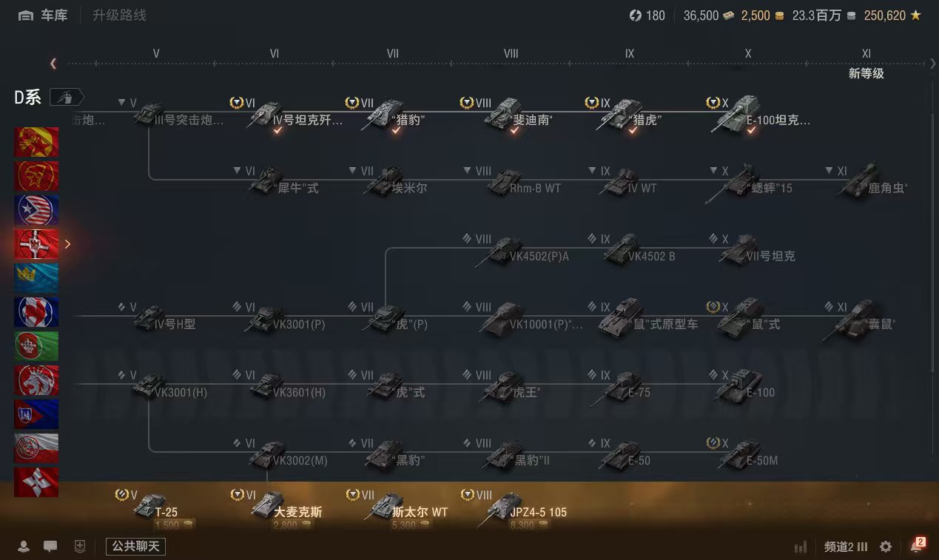This screenshot has width=939, height=560.
Task: Click the Tiger (P) tank icon
Action: (x=385, y=318)
